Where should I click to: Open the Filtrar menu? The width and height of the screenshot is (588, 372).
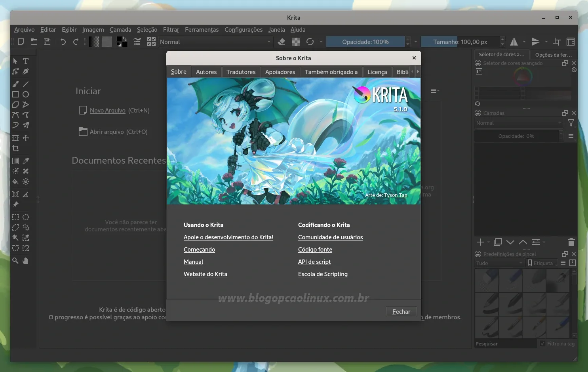(x=171, y=30)
